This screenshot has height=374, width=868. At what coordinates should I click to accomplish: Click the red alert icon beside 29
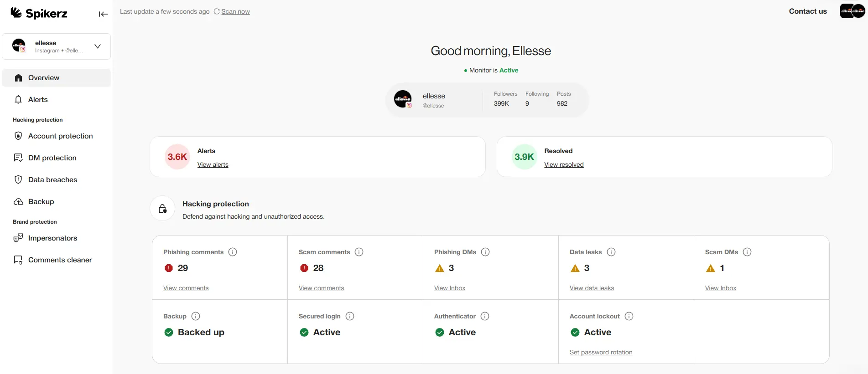point(169,268)
